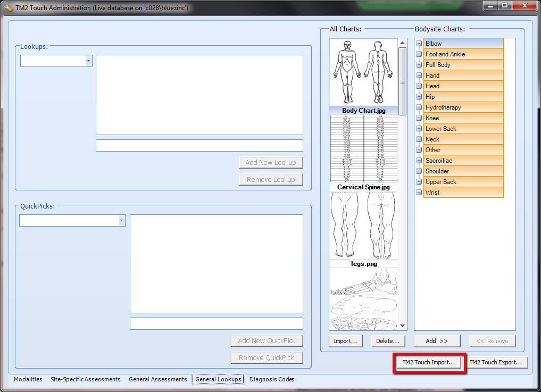Select Lower Back in the tree
The image size is (541, 392).
click(x=463, y=129)
